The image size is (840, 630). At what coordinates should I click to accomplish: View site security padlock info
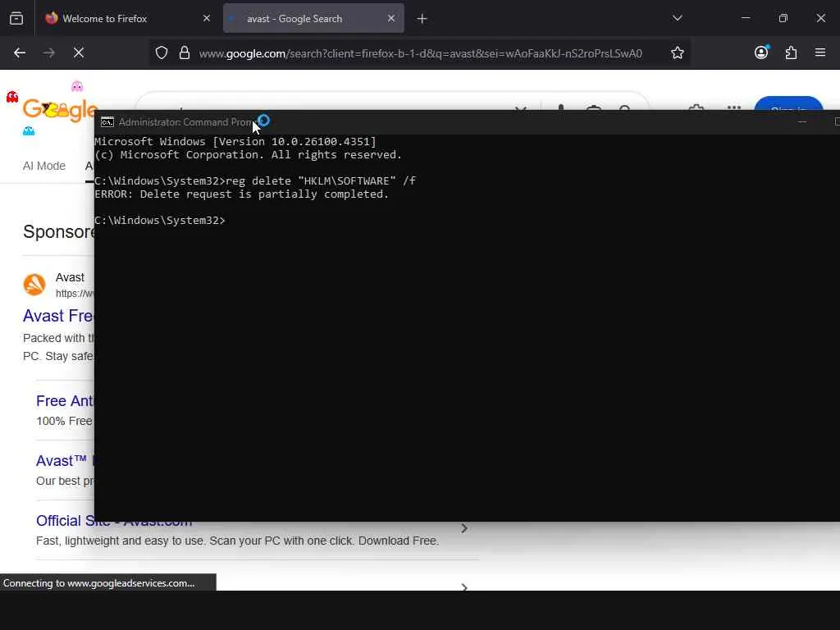point(185,52)
